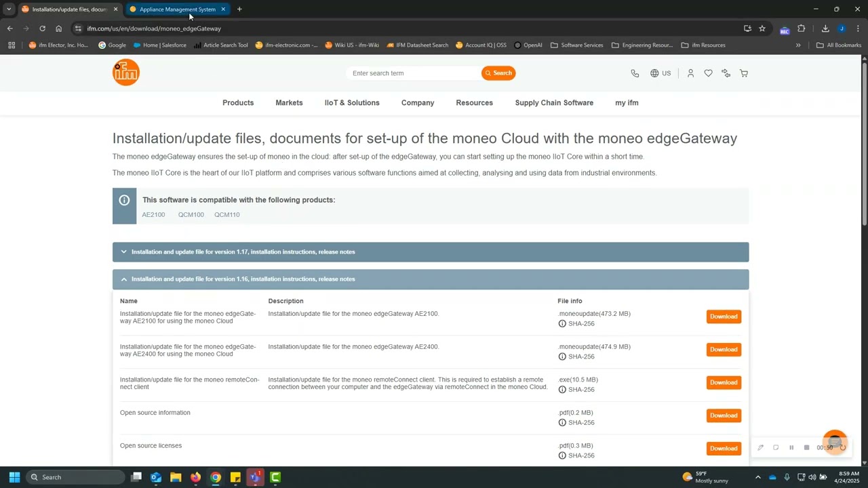Open the QCM110 compatible product link
The height and width of the screenshot is (488, 868).
point(227,215)
